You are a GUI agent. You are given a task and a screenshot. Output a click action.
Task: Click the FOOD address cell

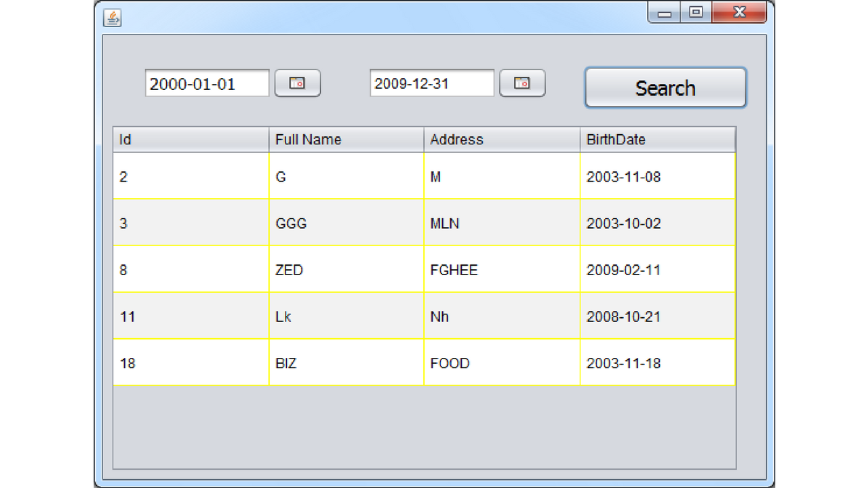(x=502, y=362)
